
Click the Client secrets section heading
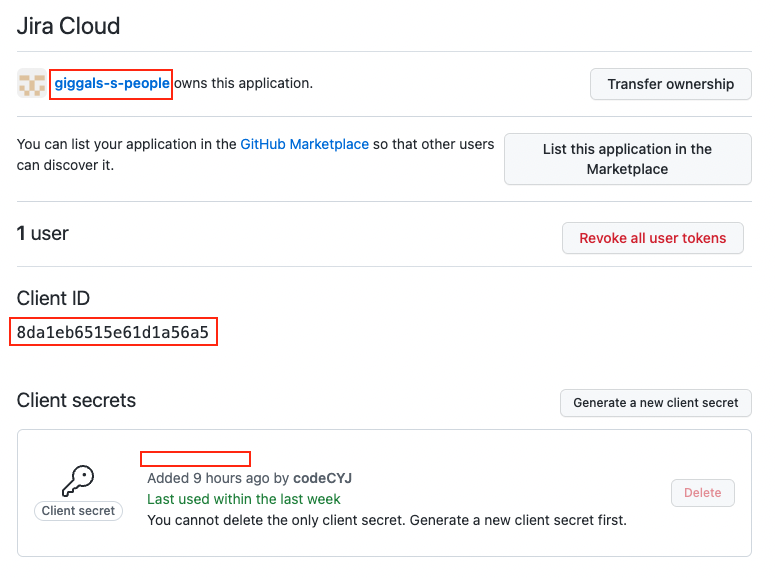pyautogui.click(x=76, y=401)
